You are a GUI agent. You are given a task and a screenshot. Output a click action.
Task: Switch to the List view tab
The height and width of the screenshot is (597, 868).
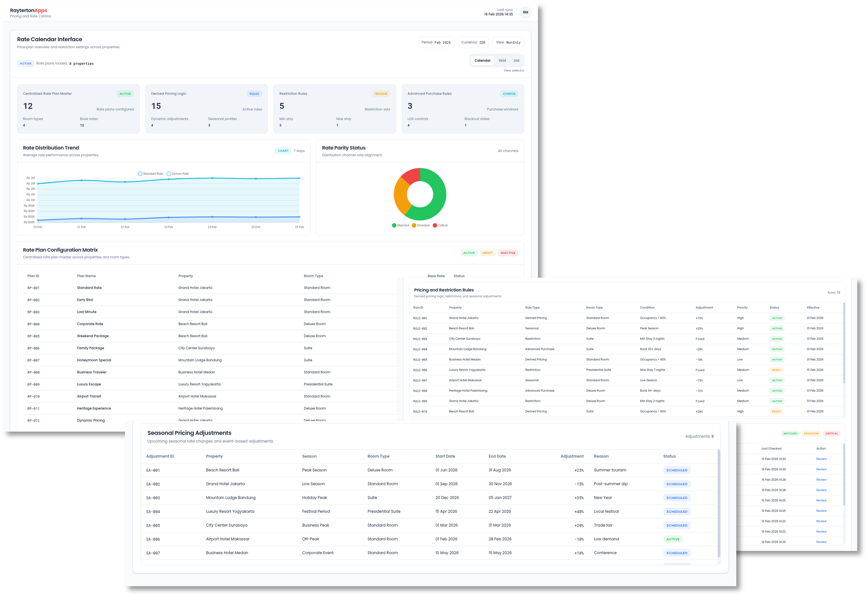516,60
